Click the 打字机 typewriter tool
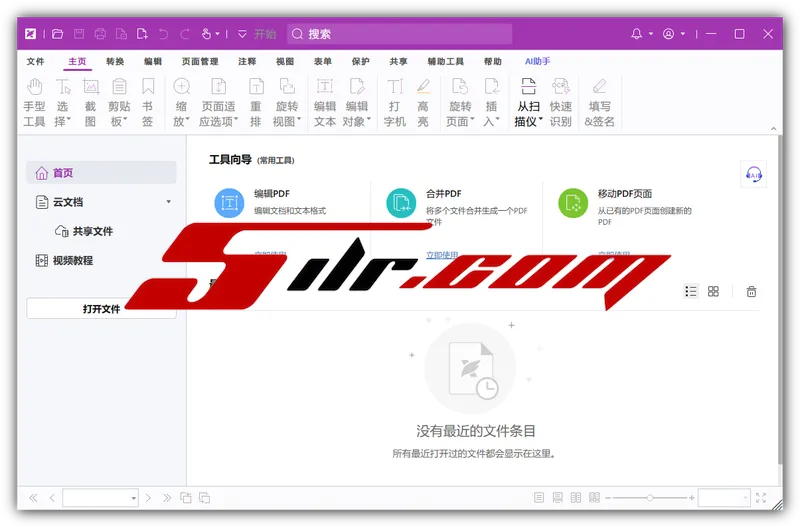The height and width of the screenshot is (527, 800). click(x=394, y=103)
